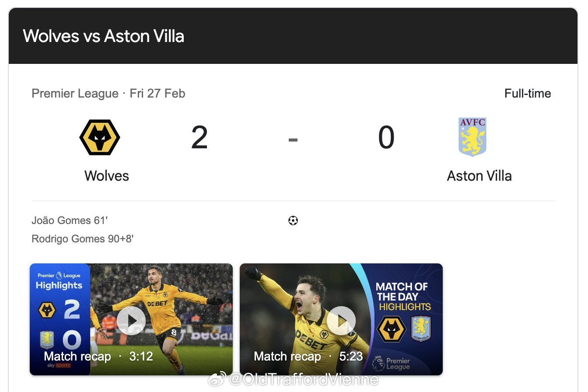Viewport: 588px width, 392px height.
Task: Click the Weibo logo in the watermark
Action: click(x=217, y=379)
